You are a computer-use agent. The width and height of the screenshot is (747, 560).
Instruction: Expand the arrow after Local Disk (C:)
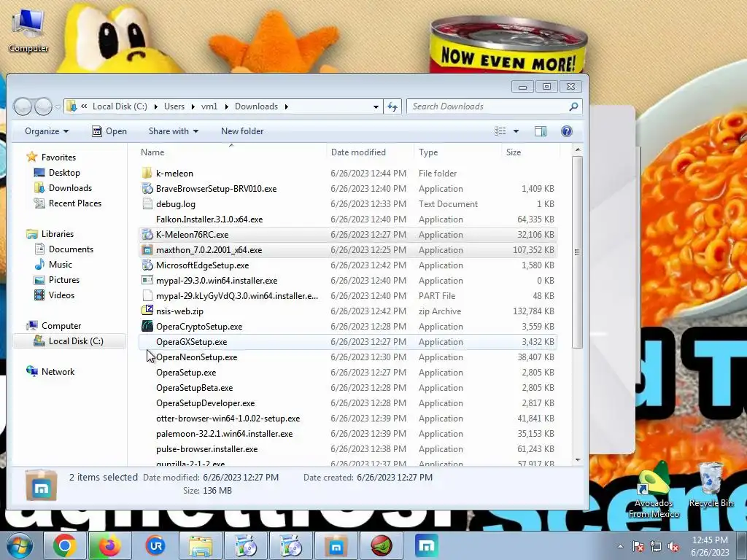pos(156,106)
